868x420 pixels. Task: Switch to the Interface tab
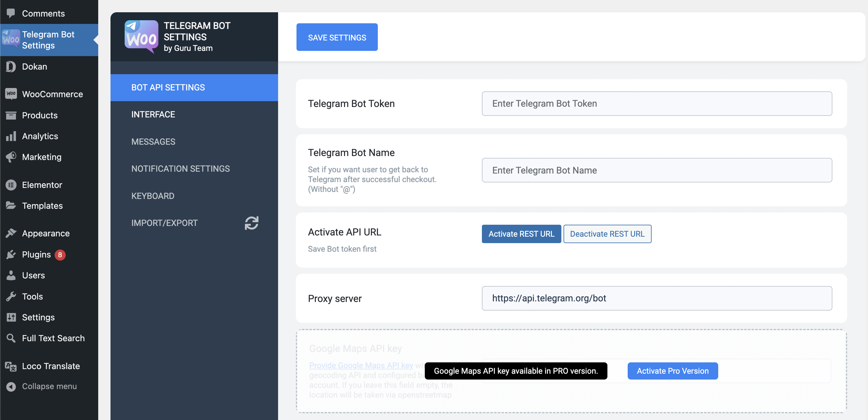[x=194, y=114]
